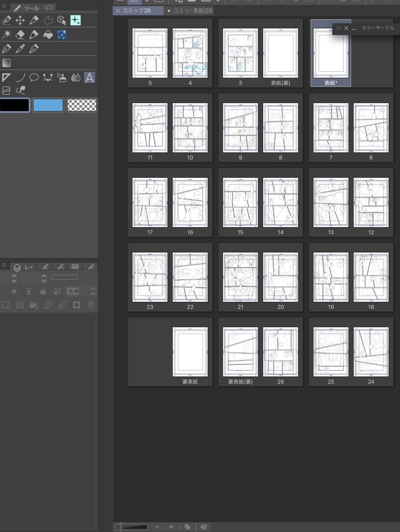Toggle set as reference layer lighthouse
400x532 pixels.
coord(29,291)
